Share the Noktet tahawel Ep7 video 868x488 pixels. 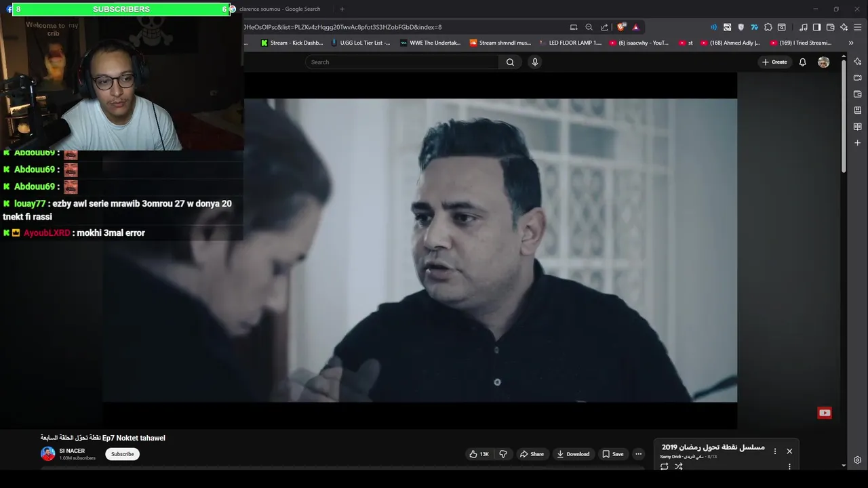pos(532,454)
